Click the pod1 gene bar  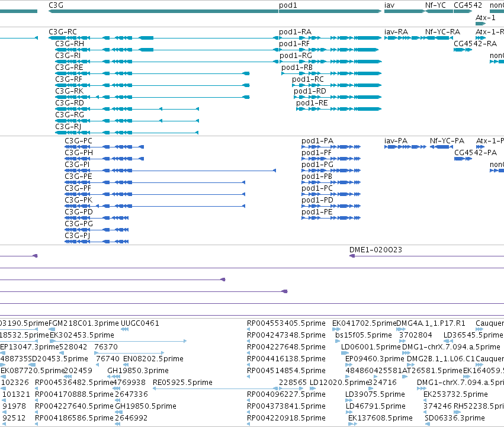[x=330, y=11]
